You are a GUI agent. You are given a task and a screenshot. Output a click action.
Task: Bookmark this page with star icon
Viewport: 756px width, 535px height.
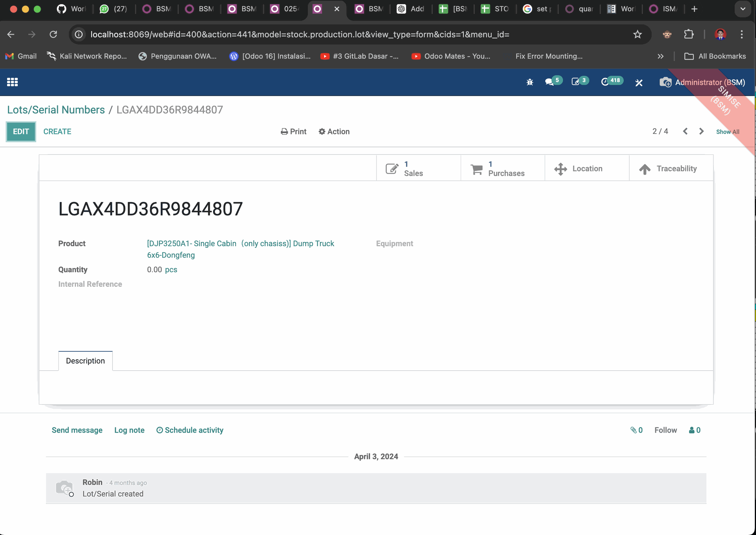point(637,35)
